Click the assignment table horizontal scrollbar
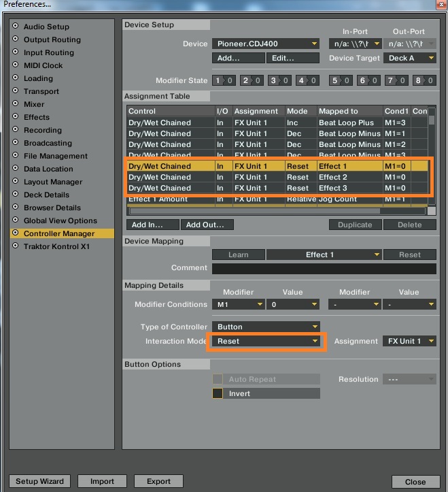448x492 pixels. [x=254, y=211]
